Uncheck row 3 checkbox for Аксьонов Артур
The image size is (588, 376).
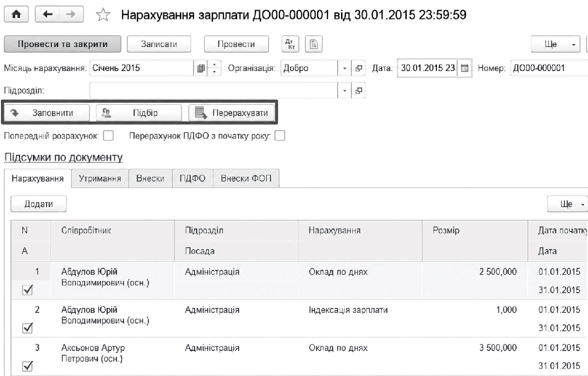28,366
